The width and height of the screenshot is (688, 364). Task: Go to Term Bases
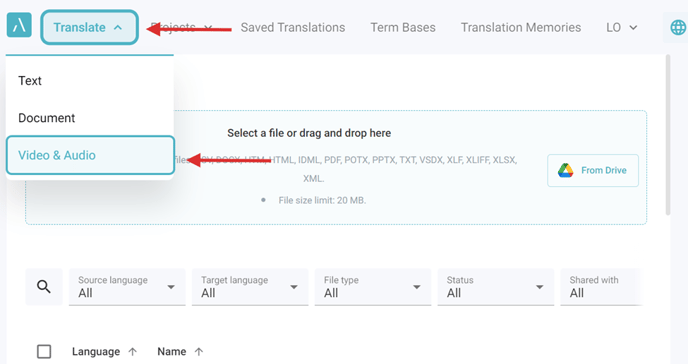403,28
